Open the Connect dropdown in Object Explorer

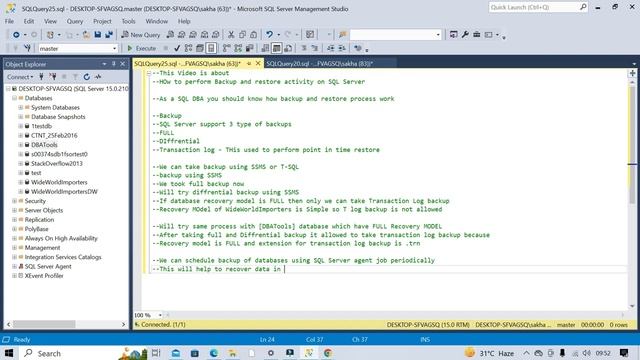point(20,77)
